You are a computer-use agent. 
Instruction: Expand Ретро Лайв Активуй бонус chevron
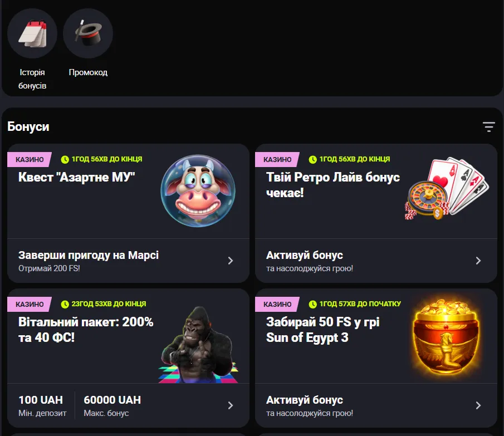tap(478, 261)
